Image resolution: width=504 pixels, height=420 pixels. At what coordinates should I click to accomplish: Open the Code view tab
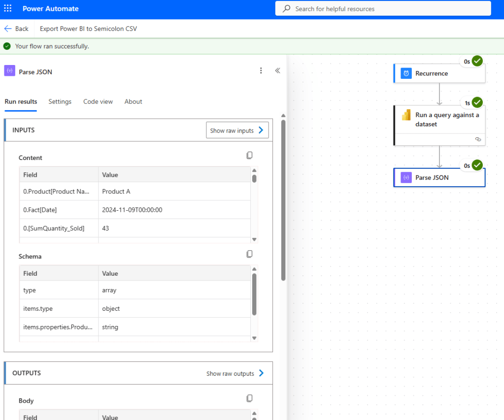pos(98,101)
